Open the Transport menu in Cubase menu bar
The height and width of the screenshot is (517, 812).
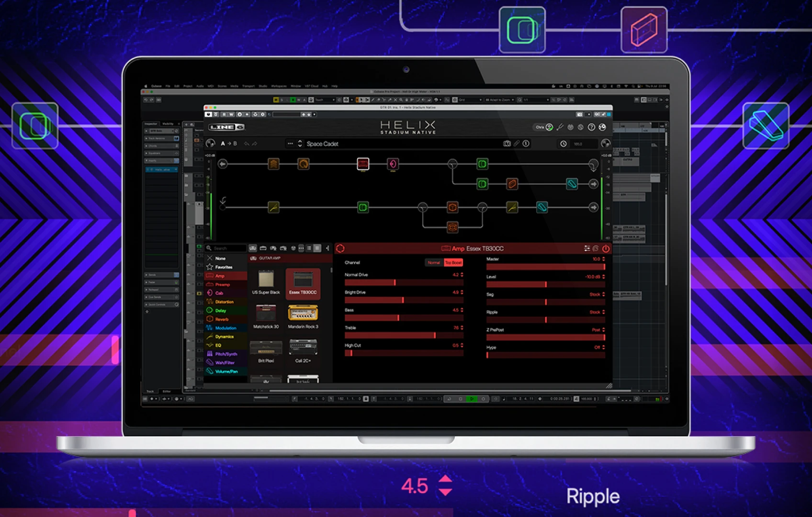tap(248, 86)
